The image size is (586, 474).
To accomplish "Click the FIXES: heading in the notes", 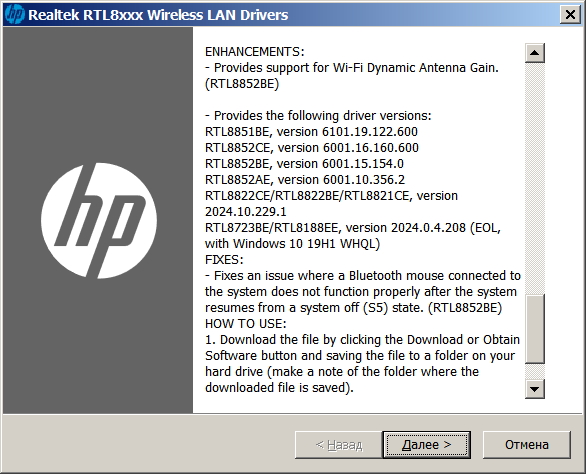I will click(x=224, y=259).
